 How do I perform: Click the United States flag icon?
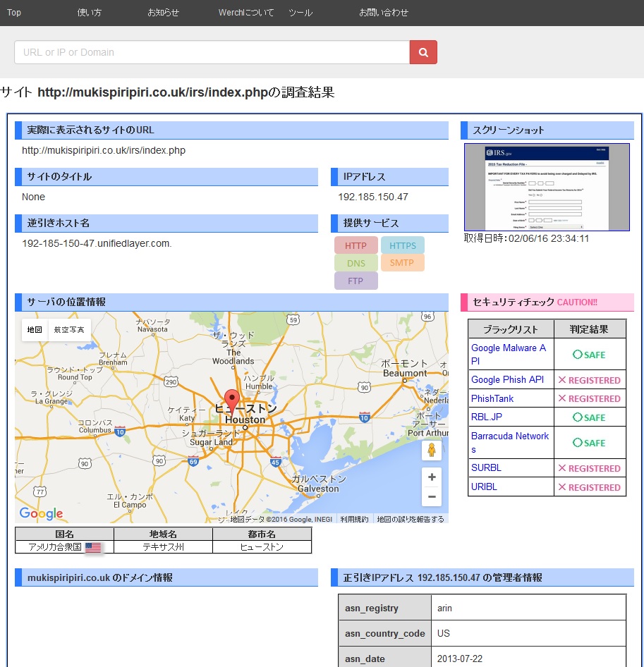93,547
